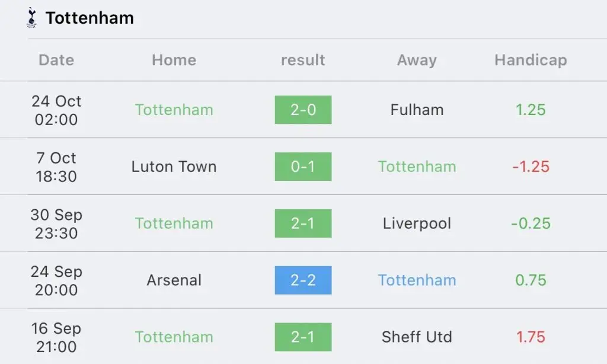The width and height of the screenshot is (607, 364).
Task: Select the Date column header
Action: [56, 60]
